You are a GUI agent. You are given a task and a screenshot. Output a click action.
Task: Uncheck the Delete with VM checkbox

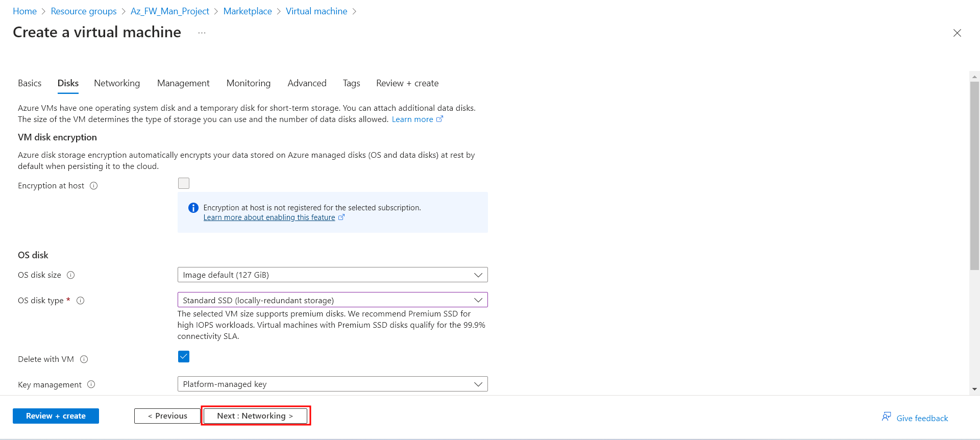(184, 357)
